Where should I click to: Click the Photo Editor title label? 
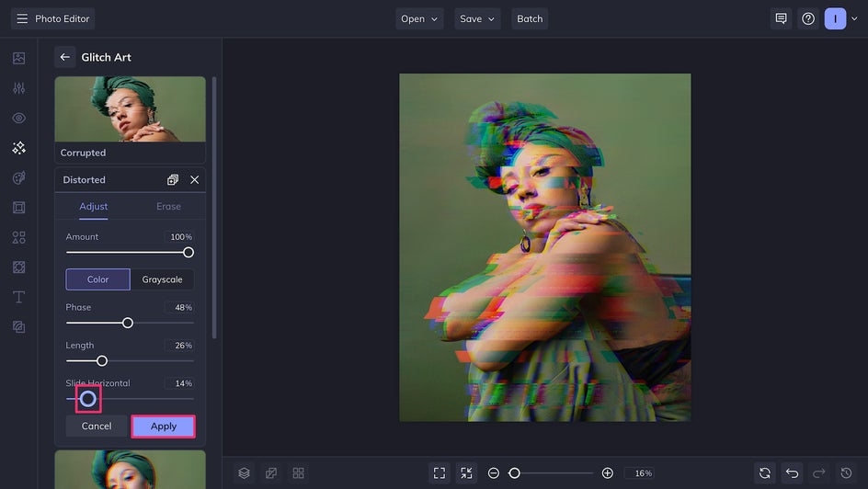click(62, 18)
